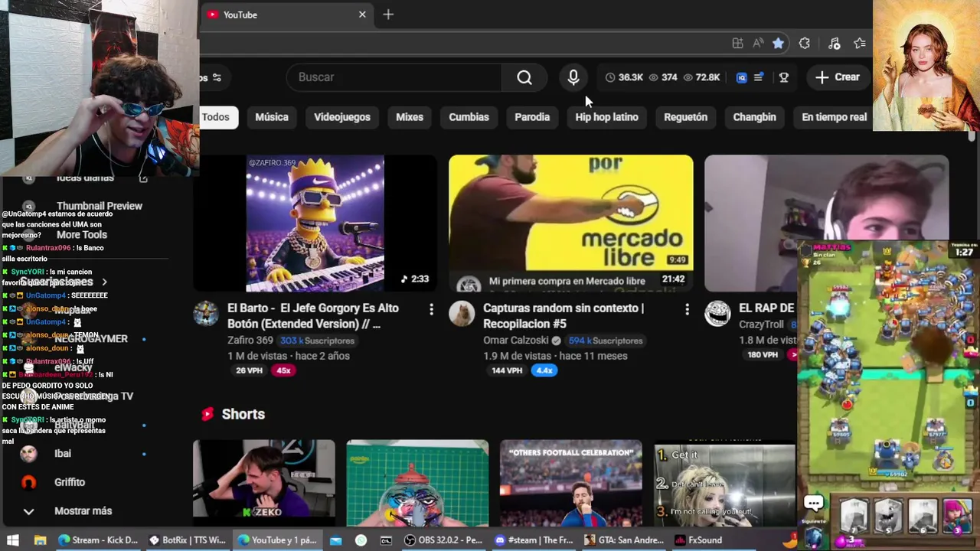Open the vidIQ blue logo icon
This screenshot has height=551, width=980.
[x=741, y=77]
